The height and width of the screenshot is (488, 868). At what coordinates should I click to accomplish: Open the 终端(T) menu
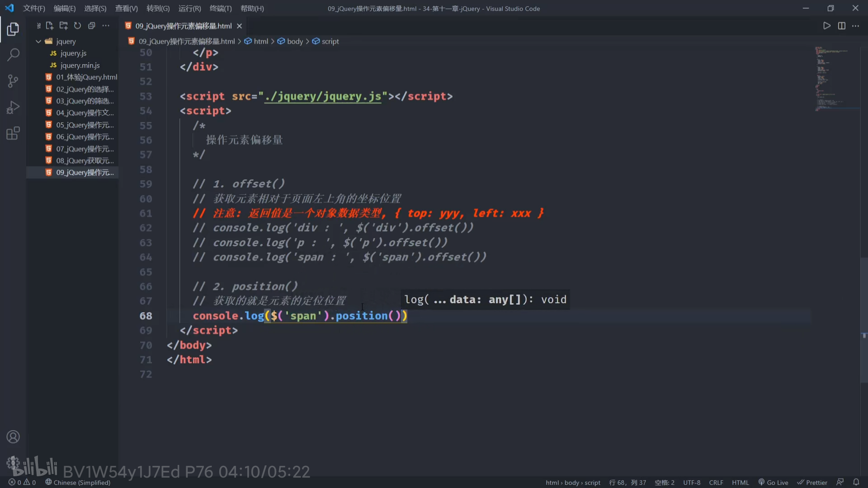[x=220, y=8]
